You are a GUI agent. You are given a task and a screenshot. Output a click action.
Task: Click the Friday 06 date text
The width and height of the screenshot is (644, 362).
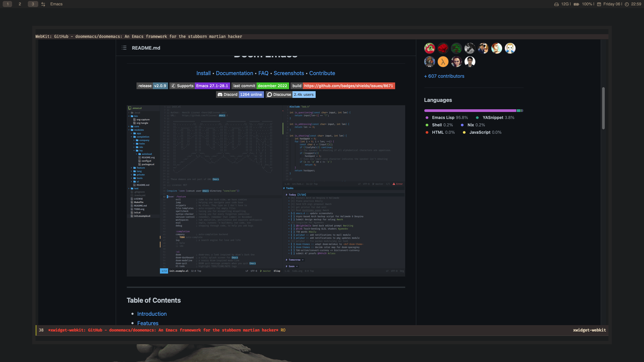[x=612, y=4]
